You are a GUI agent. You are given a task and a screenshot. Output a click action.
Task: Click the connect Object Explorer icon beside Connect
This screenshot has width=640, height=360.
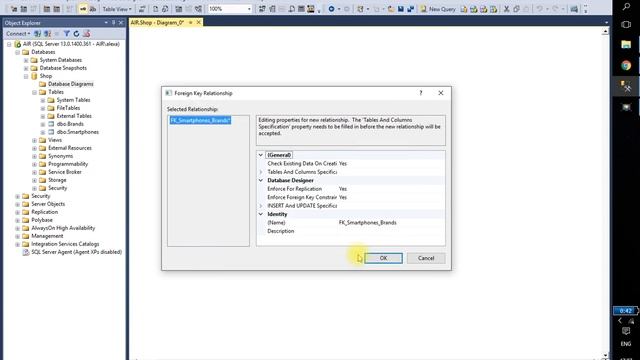(x=38, y=33)
